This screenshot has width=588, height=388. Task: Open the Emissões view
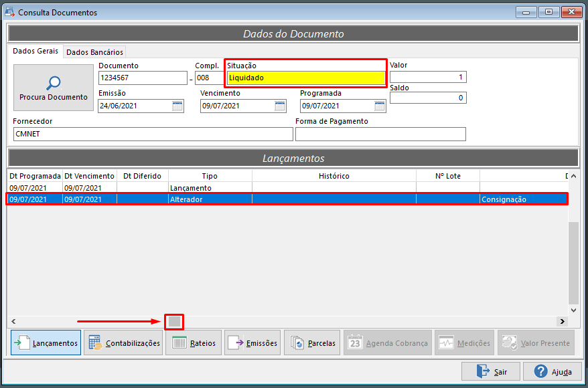(252, 343)
